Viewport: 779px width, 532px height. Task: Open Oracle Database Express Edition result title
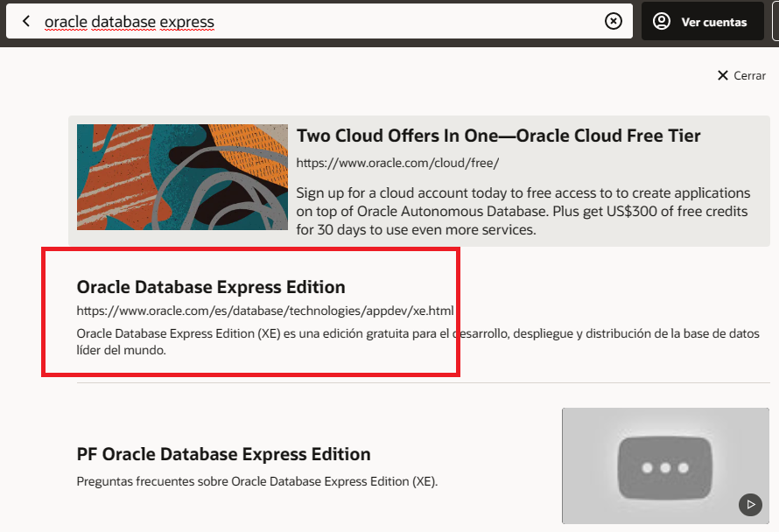tap(211, 287)
